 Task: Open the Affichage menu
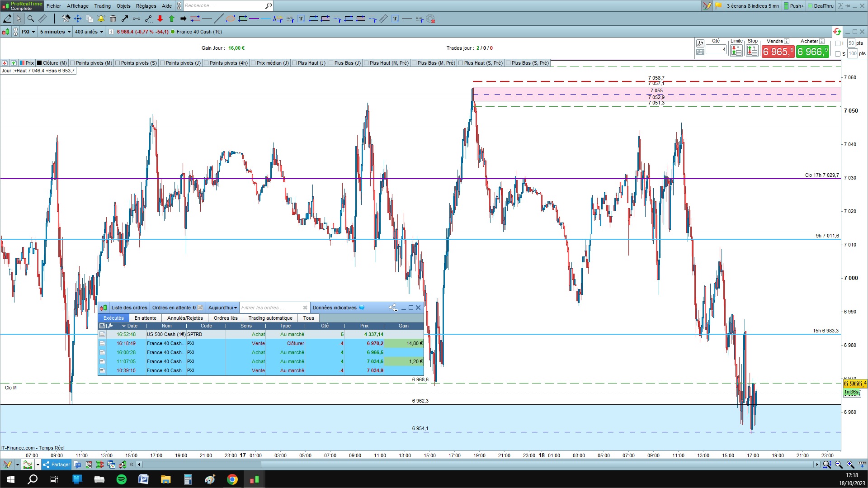coord(78,6)
